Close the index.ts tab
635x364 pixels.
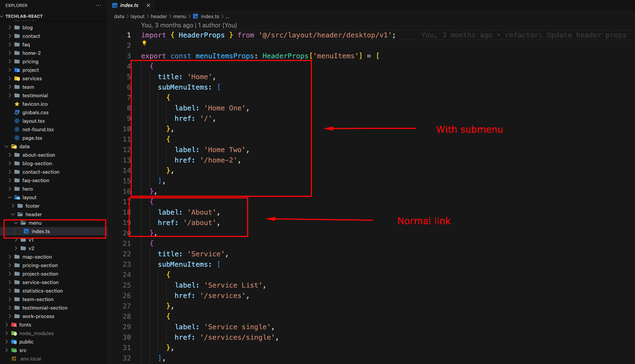(x=148, y=5)
